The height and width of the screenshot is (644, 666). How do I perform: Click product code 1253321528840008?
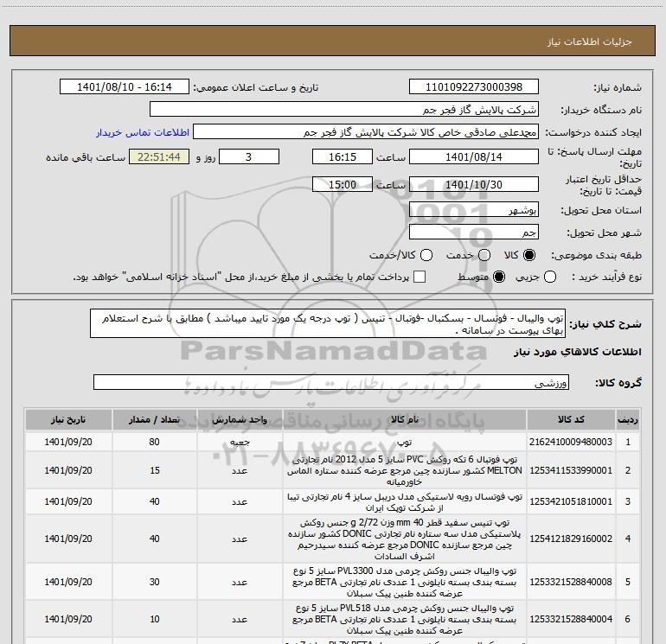click(x=571, y=582)
